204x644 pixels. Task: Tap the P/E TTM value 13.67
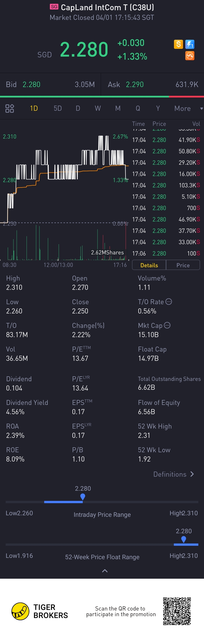[80, 358]
